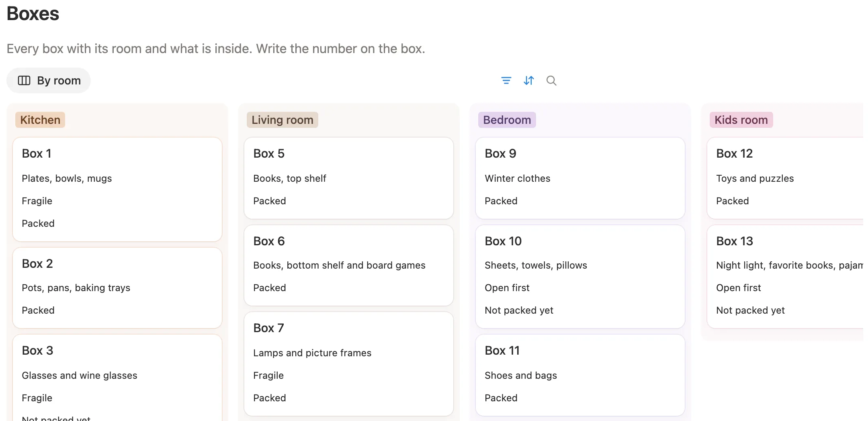Open the Box 3 card title
Viewport: 868px width, 421px height.
tap(37, 351)
